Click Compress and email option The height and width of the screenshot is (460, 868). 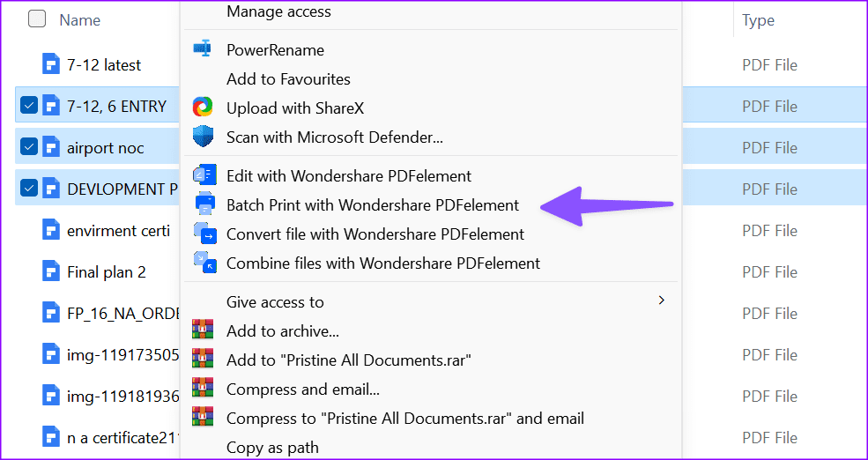pos(302,390)
